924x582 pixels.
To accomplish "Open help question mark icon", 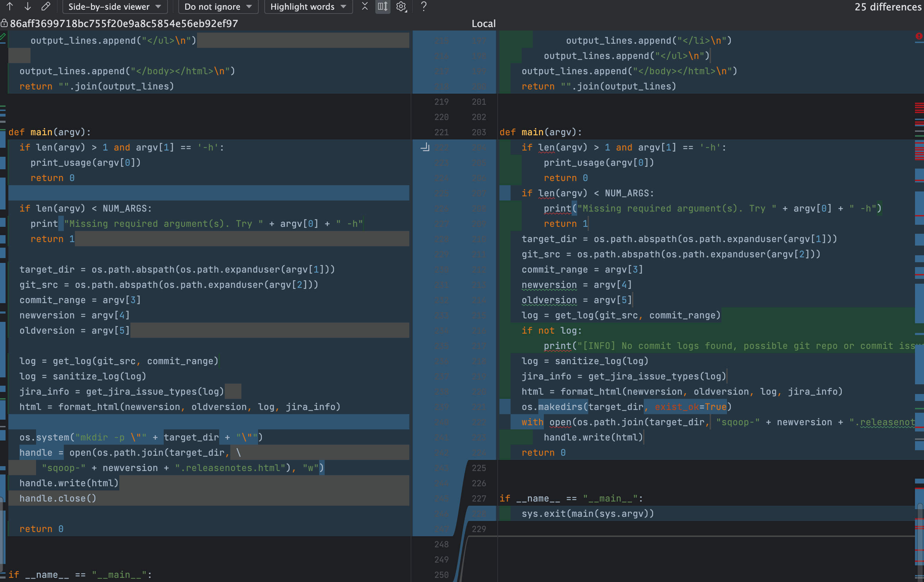I will [423, 7].
